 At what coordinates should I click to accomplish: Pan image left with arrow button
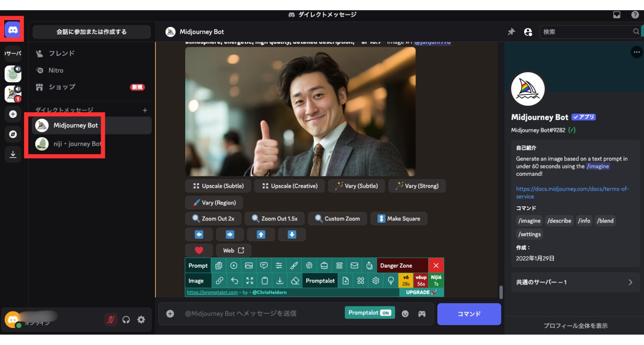click(x=199, y=234)
